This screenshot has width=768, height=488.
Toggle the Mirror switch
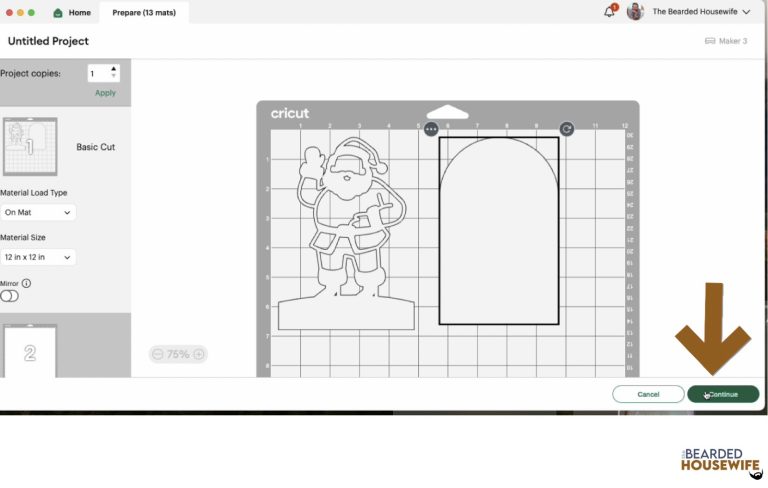10,296
